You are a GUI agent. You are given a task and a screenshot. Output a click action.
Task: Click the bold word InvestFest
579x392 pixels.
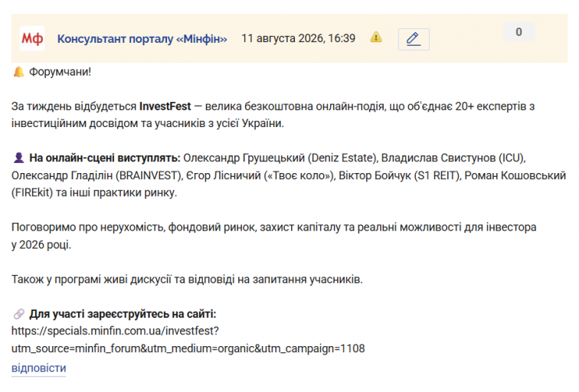[165, 106]
